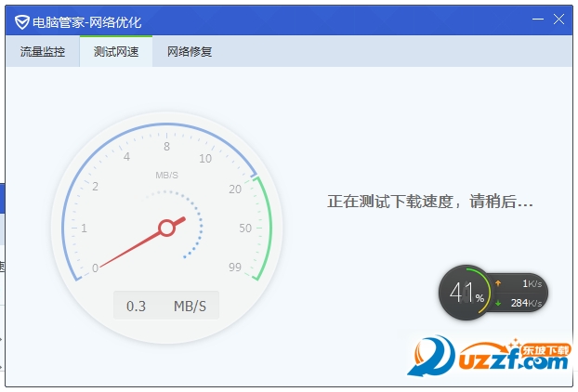Viewport: 578px width, 392px height.
Task: Click the 99 mark on the gauge
Action: click(x=235, y=267)
